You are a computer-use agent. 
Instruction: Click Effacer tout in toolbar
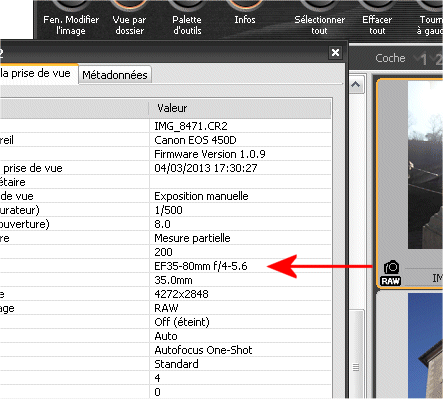click(x=377, y=20)
